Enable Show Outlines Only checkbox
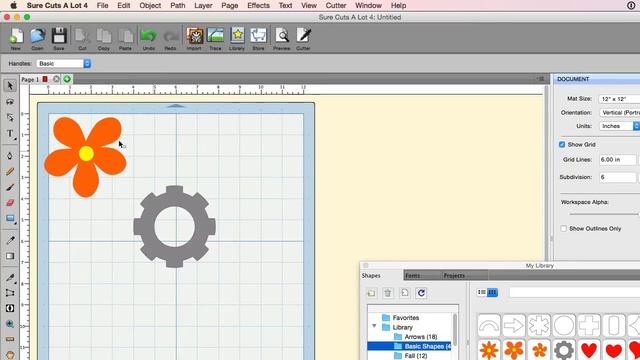The height and width of the screenshot is (360, 640). pyautogui.click(x=563, y=229)
